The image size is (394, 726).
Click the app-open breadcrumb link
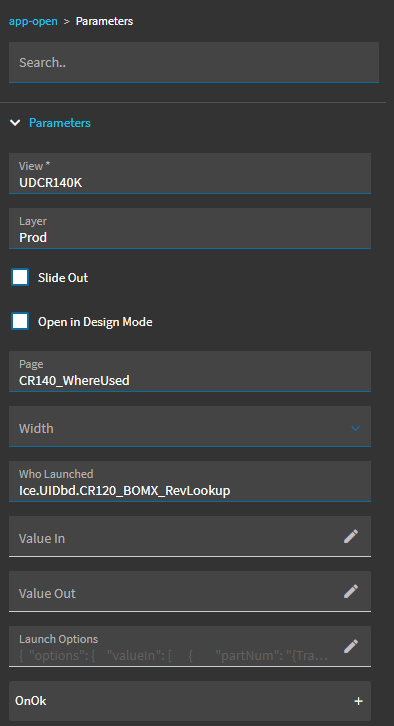click(33, 21)
